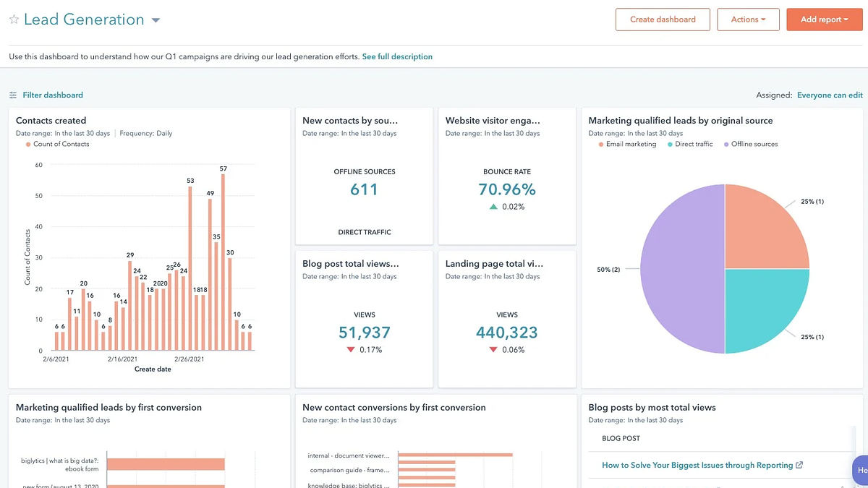868x488 pixels.
Task: Click the red down arrow under landing page views
Action: [493, 350]
